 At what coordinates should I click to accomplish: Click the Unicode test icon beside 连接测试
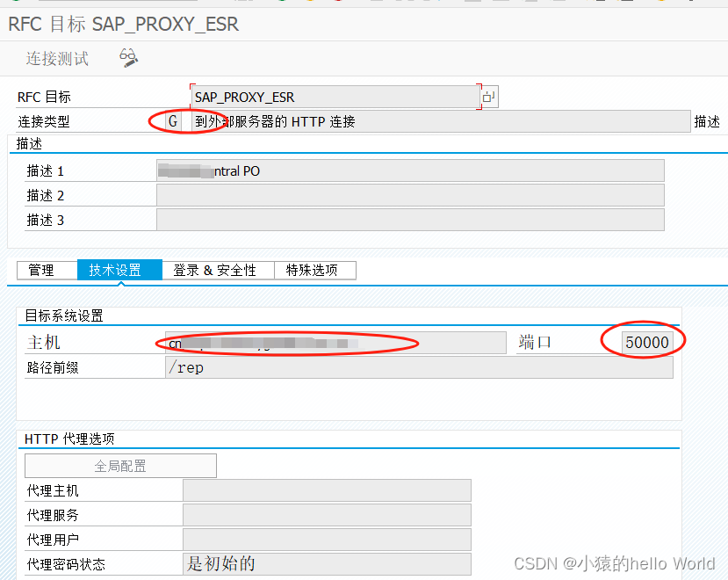(126, 58)
